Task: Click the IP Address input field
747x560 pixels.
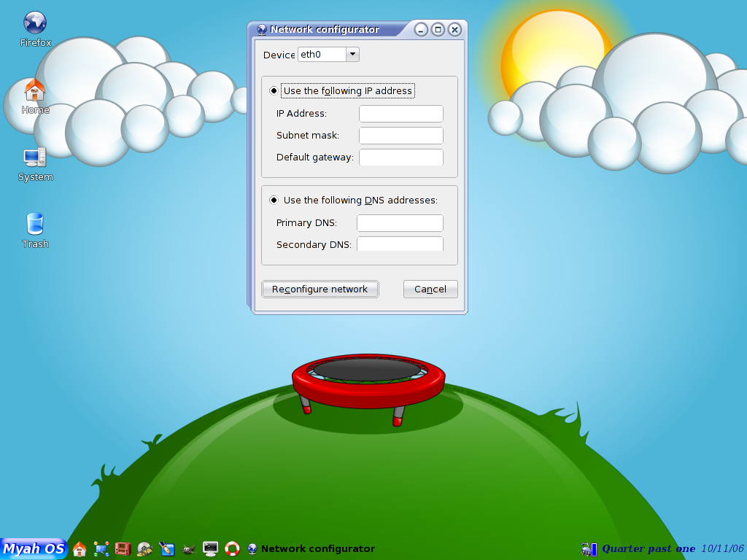Action: (401, 114)
